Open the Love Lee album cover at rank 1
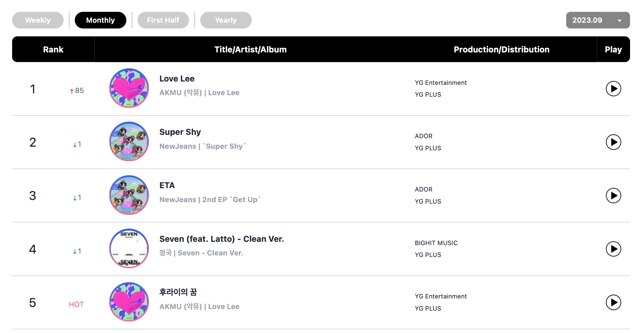644x333 pixels. click(129, 88)
